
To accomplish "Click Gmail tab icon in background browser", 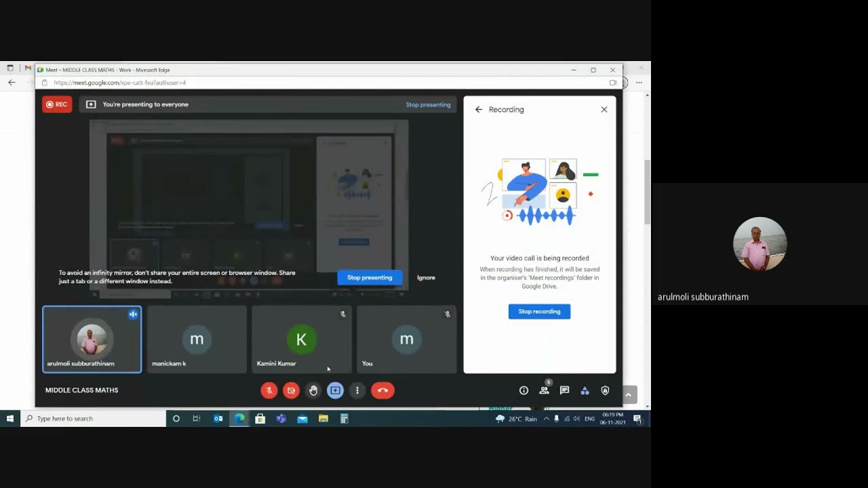I will pyautogui.click(x=28, y=68).
